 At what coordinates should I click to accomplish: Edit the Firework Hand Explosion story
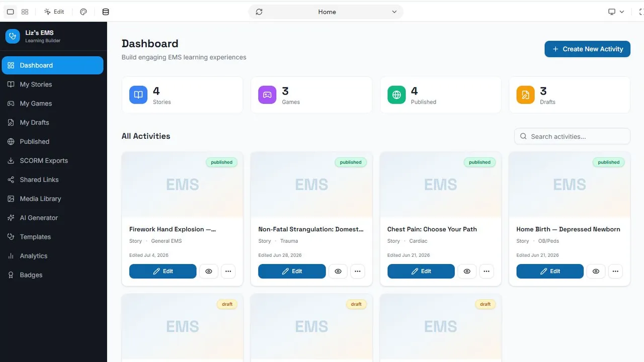(x=163, y=271)
